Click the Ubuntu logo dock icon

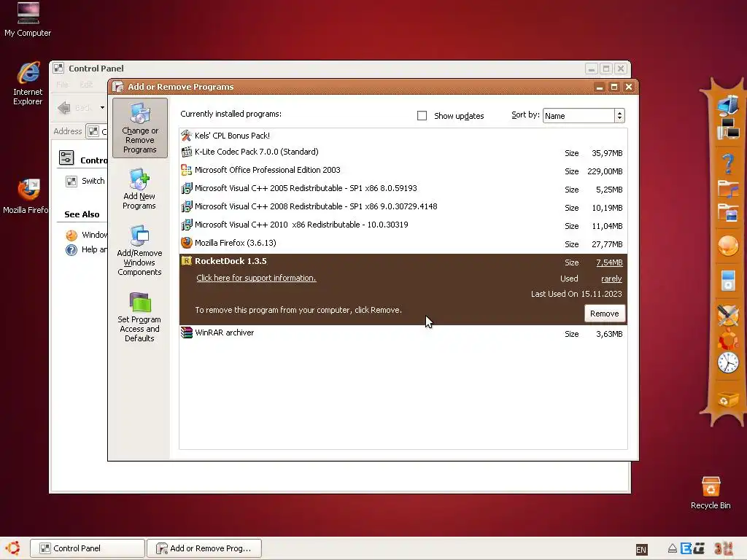(x=728, y=339)
